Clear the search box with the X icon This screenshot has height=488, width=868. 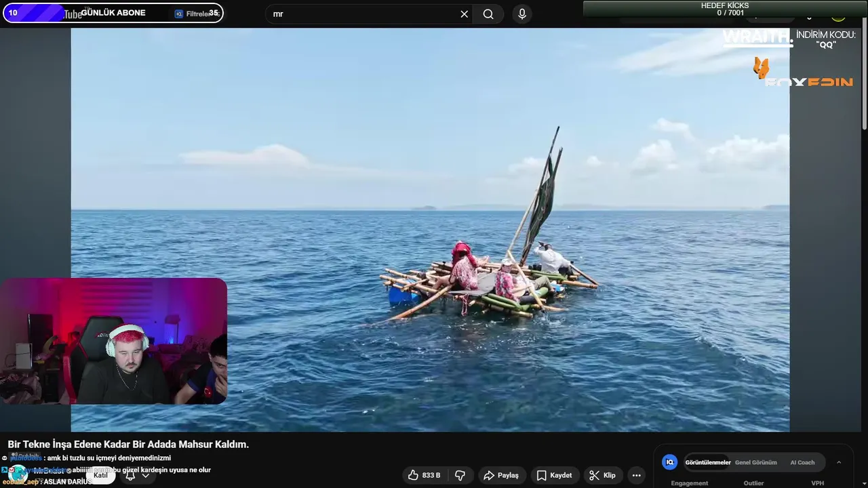point(464,14)
